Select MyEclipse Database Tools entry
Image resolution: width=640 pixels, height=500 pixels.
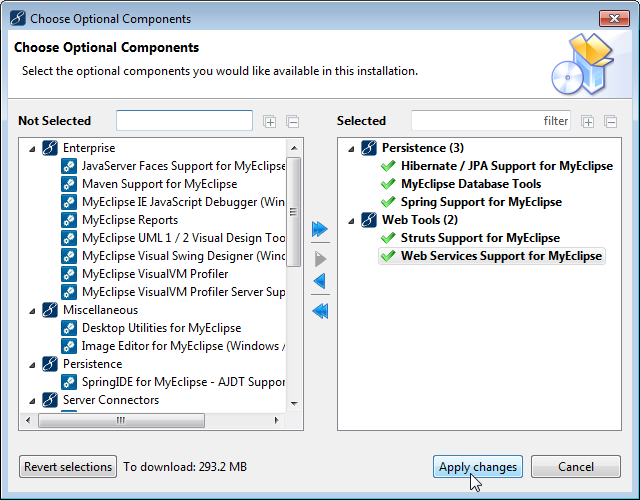click(x=471, y=184)
